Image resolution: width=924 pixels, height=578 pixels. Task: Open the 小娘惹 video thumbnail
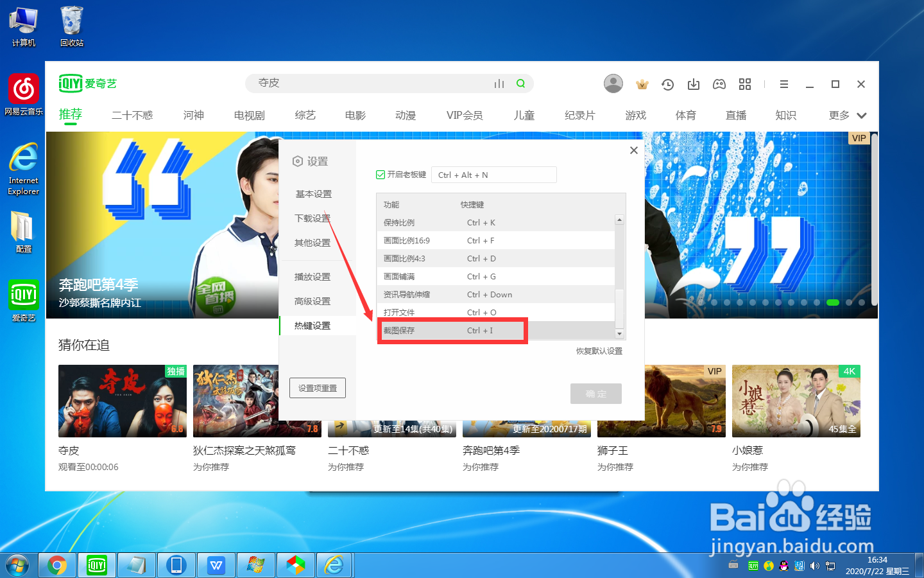coord(796,401)
